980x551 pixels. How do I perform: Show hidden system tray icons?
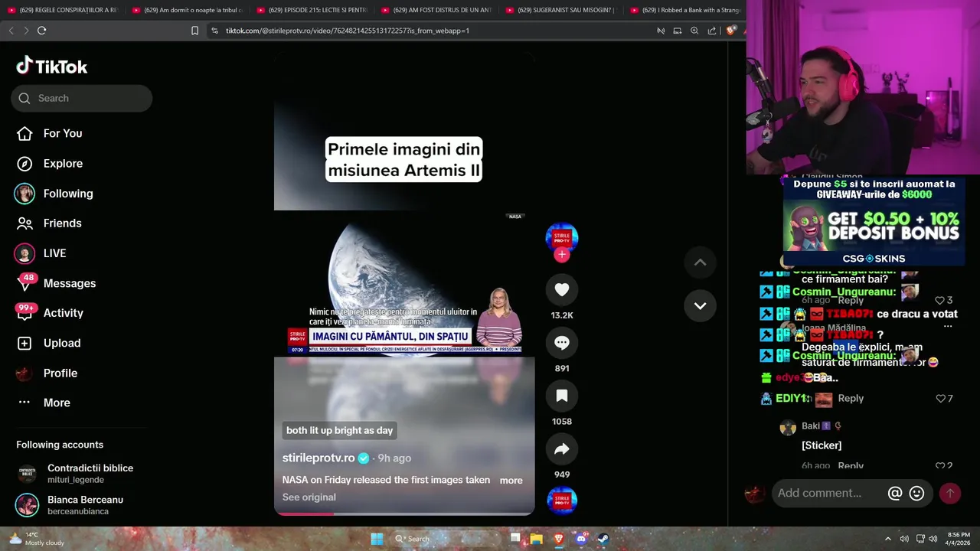(x=888, y=539)
